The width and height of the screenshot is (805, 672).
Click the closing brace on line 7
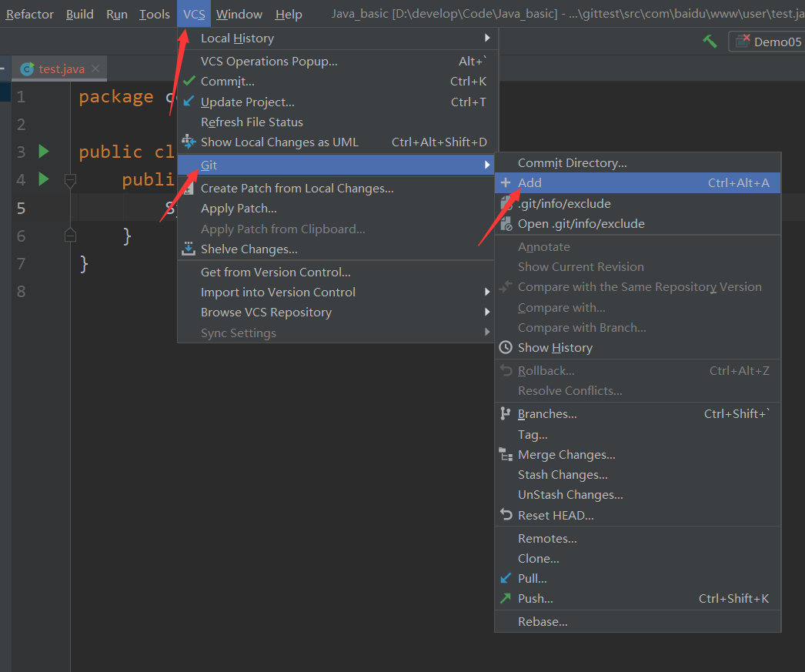coord(84,263)
